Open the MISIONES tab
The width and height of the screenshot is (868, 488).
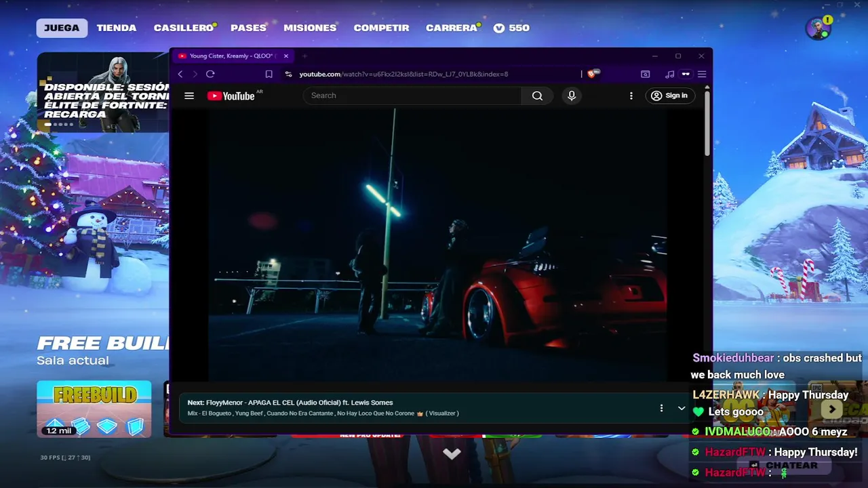pyautogui.click(x=310, y=28)
